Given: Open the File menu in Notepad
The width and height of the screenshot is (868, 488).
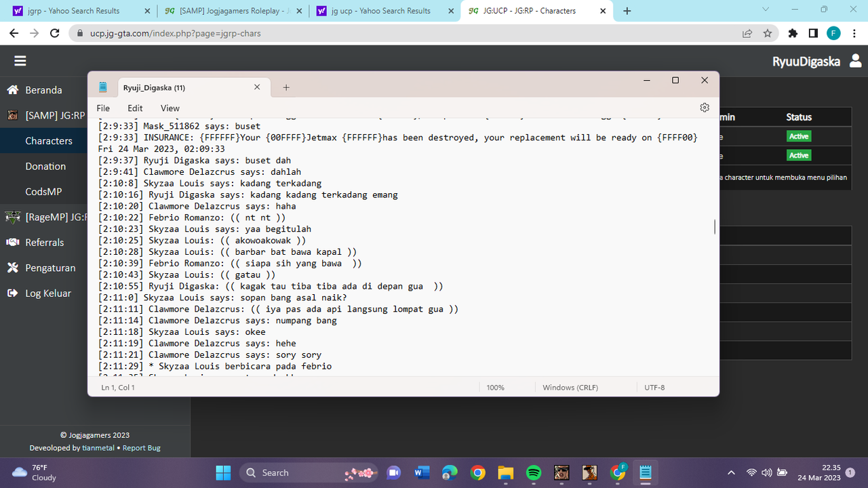Looking at the screenshot, I should pos(103,108).
